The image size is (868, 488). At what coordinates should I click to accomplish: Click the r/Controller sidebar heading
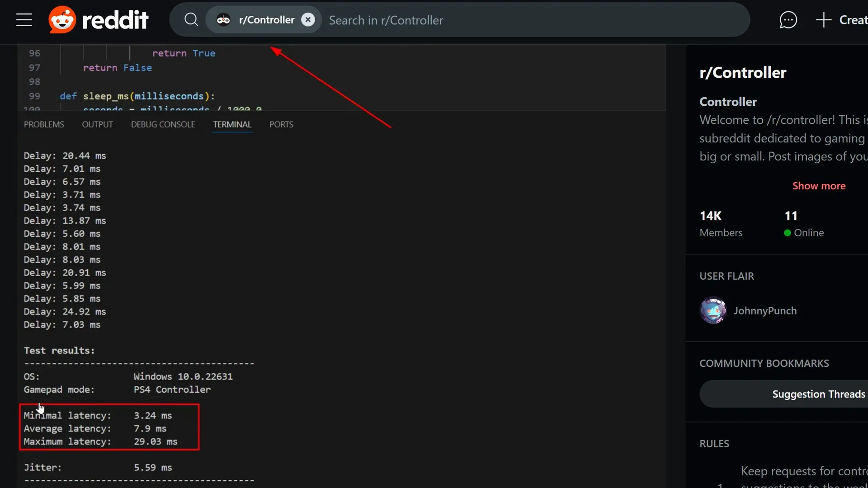point(743,73)
